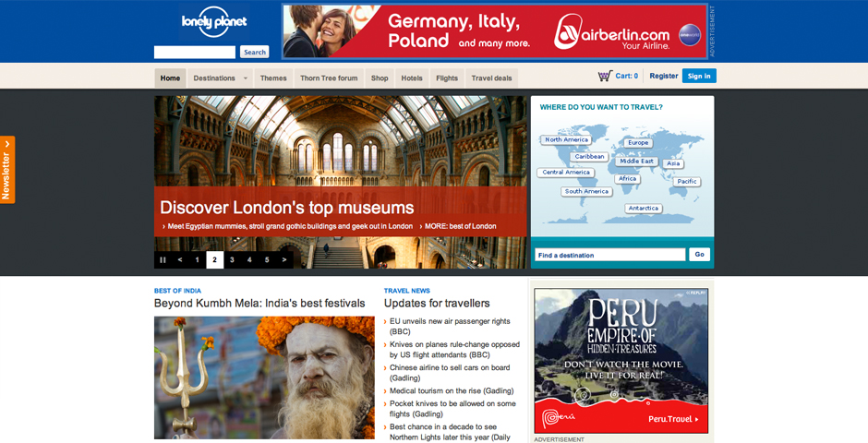This screenshot has width=868, height=443.
Task: Open Meet Egyptian mummies link
Action: [x=290, y=226]
